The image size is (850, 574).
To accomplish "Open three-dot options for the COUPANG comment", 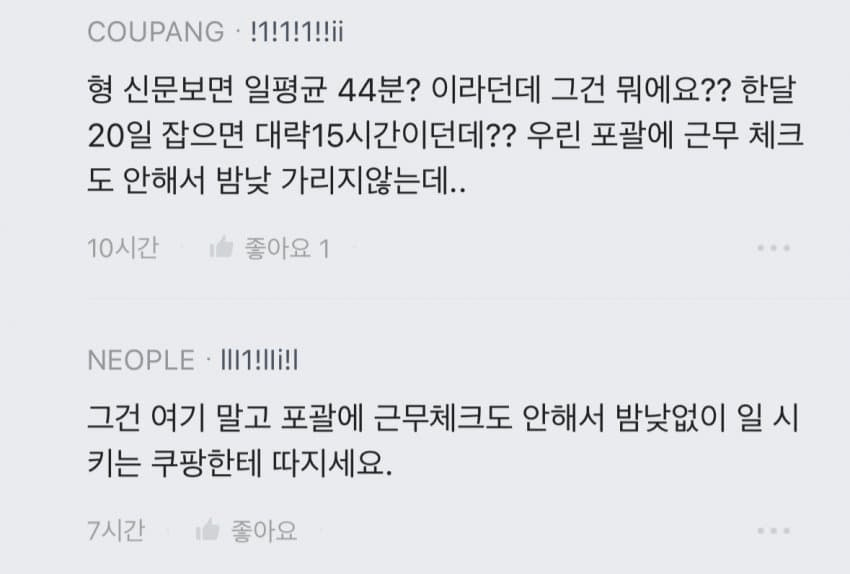I will pyautogui.click(x=775, y=248).
